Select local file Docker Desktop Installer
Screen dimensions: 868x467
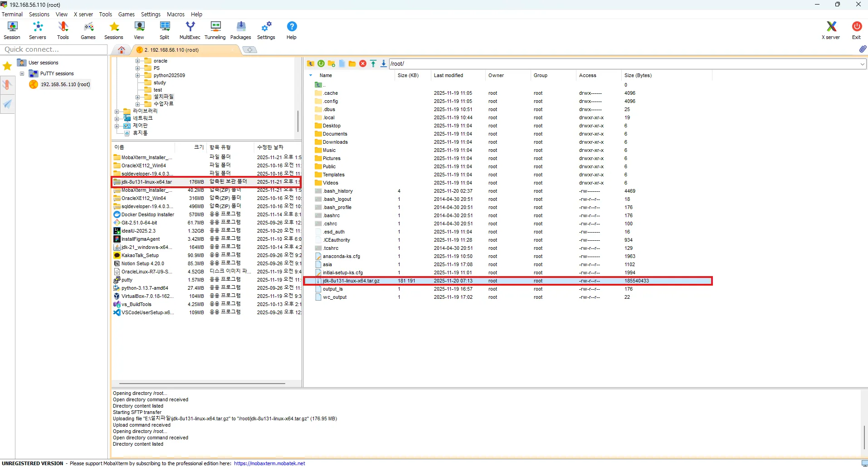(x=147, y=215)
